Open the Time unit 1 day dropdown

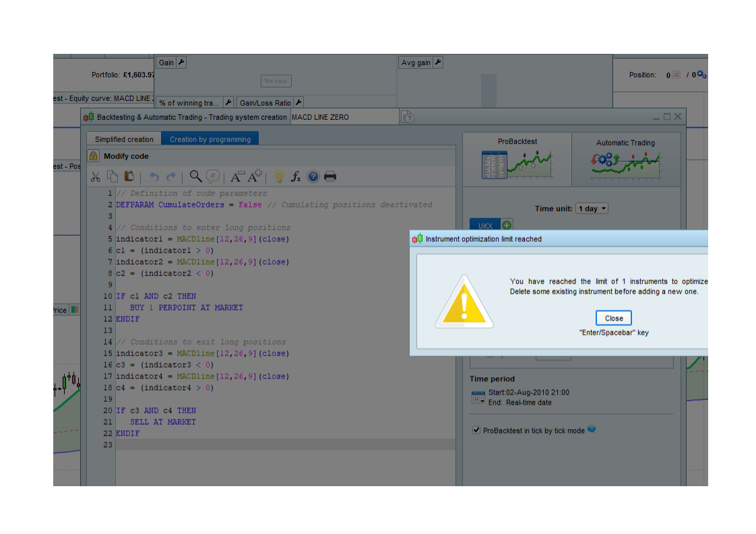592,209
